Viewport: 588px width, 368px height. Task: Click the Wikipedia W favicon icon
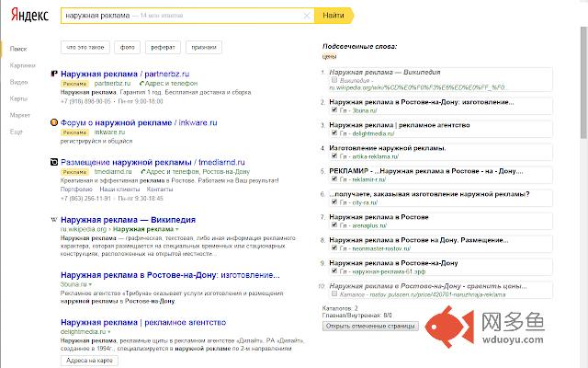pos(54,220)
